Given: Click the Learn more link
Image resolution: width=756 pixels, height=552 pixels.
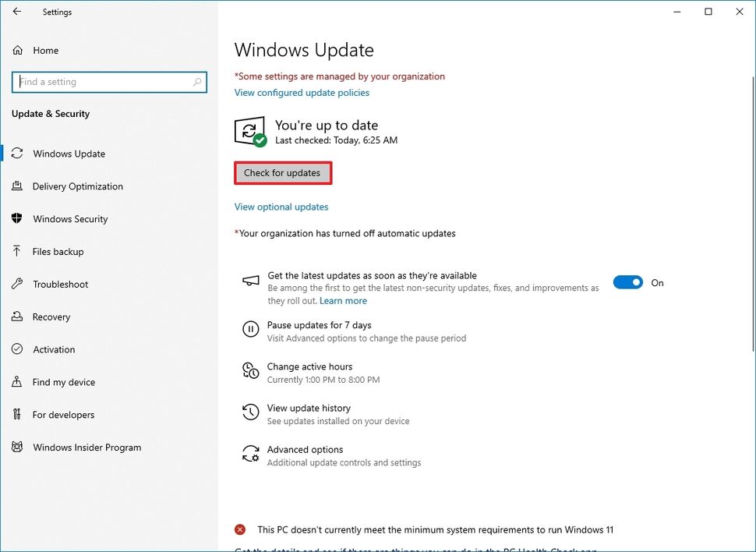Looking at the screenshot, I should [343, 300].
